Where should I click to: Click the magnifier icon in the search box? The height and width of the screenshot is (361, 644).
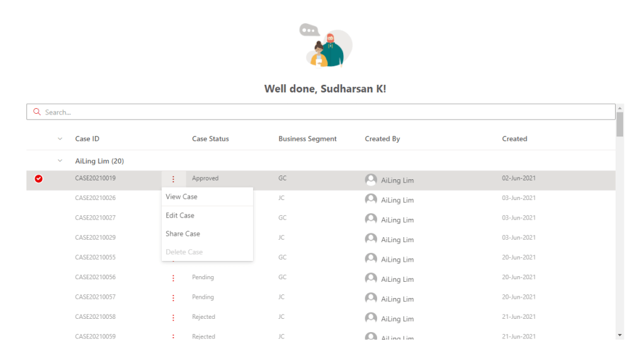coord(37,112)
